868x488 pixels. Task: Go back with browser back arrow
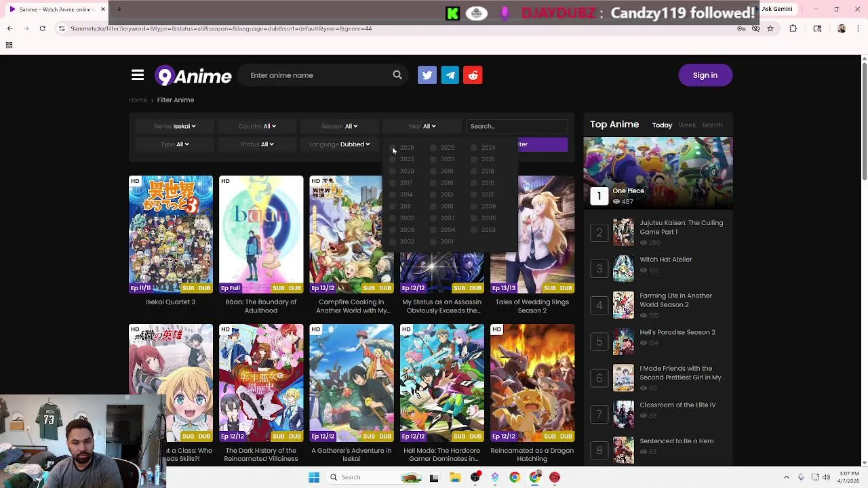tap(9, 28)
